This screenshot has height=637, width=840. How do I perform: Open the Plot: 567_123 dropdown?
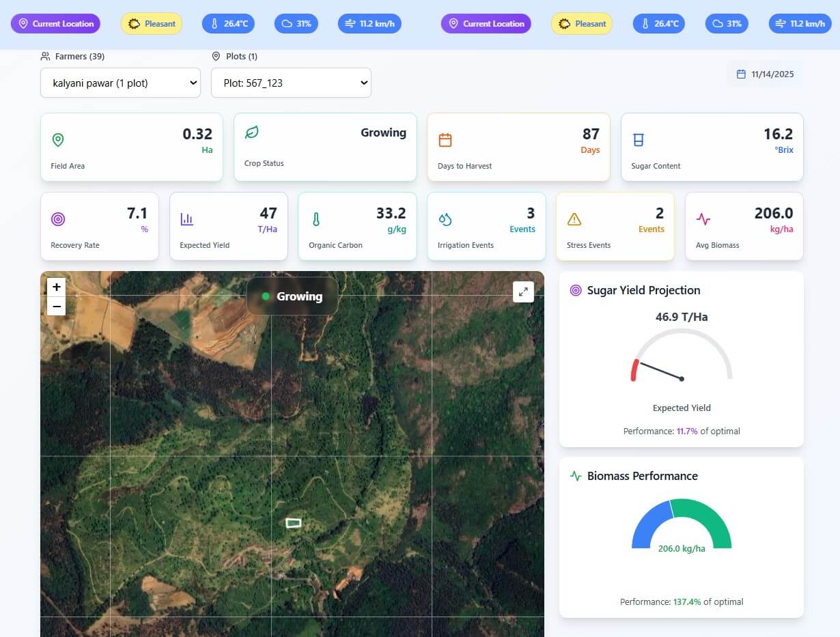tap(291, 83)
